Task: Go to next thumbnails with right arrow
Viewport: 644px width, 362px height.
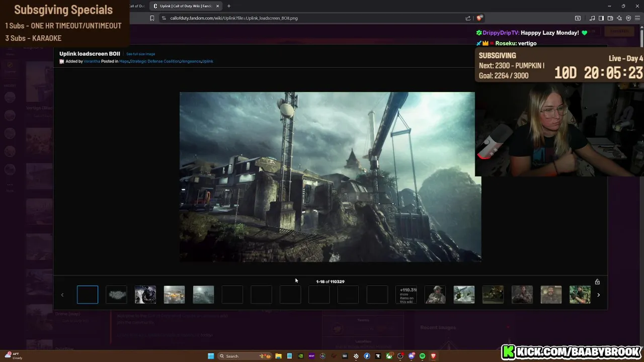Action: click(598, 295)
